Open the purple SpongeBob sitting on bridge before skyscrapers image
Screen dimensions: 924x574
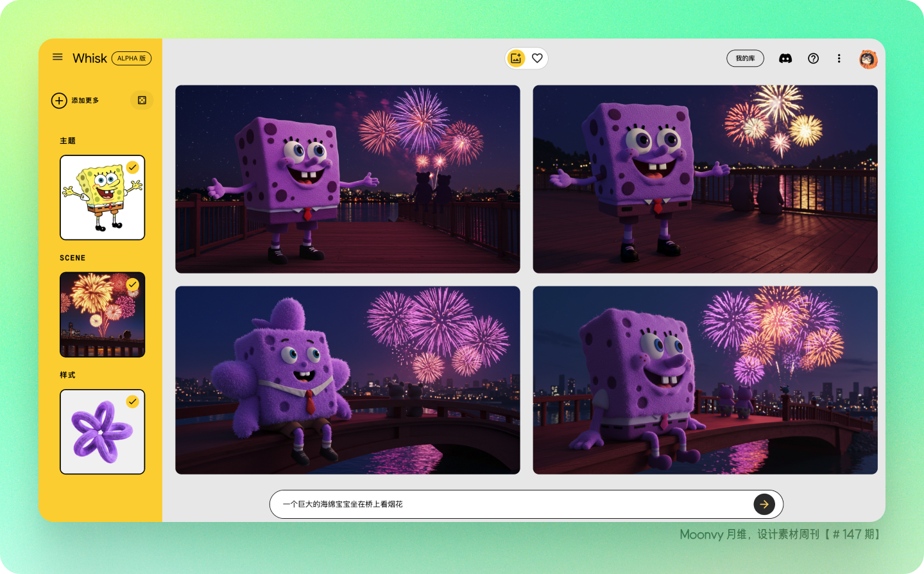tap(705, 380)
